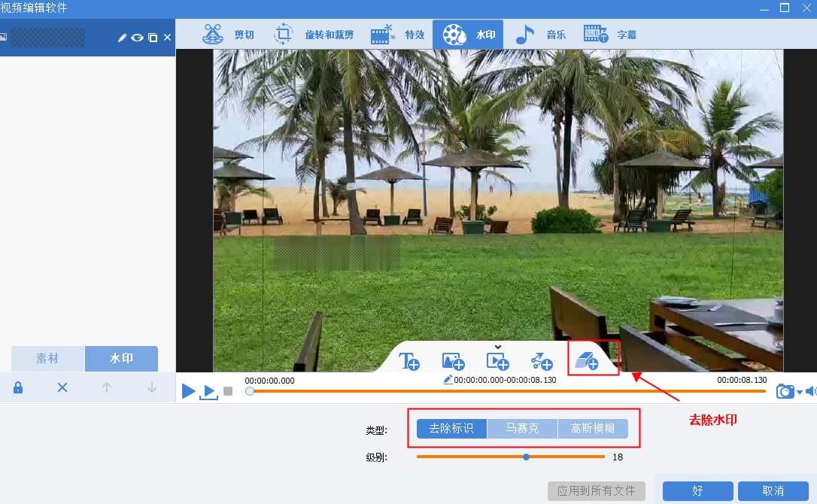Click the level value 18
This screenshot has width=817, height=504.
pyautogui.click(x=618, y=457)
